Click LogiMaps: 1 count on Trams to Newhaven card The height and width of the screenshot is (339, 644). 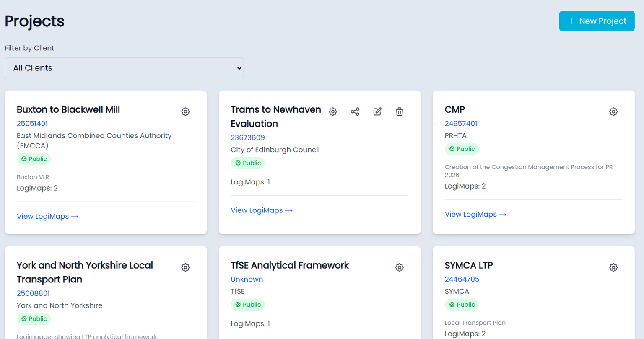(x=250, y=182)
